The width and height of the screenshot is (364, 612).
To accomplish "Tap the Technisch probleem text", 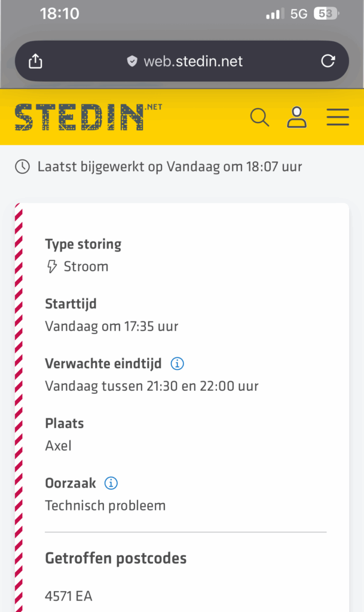I will 105,506.
